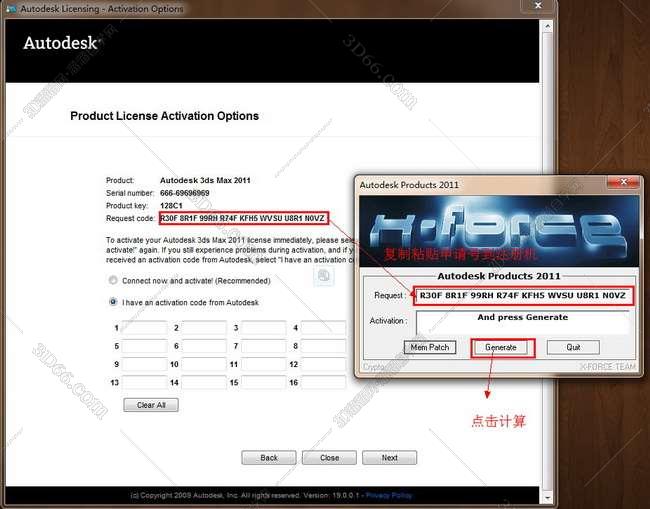The image size is (650, 509).
Task: Click activation code field 9
Action: point(145,364)
